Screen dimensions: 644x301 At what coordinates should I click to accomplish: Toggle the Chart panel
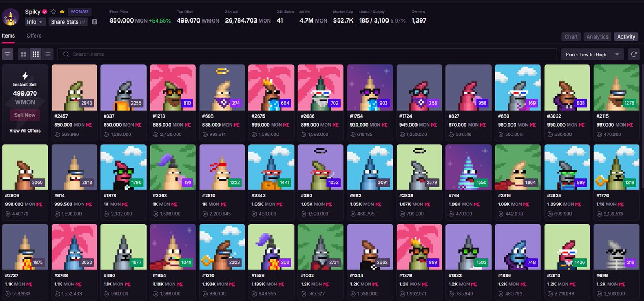click(571, 36)
